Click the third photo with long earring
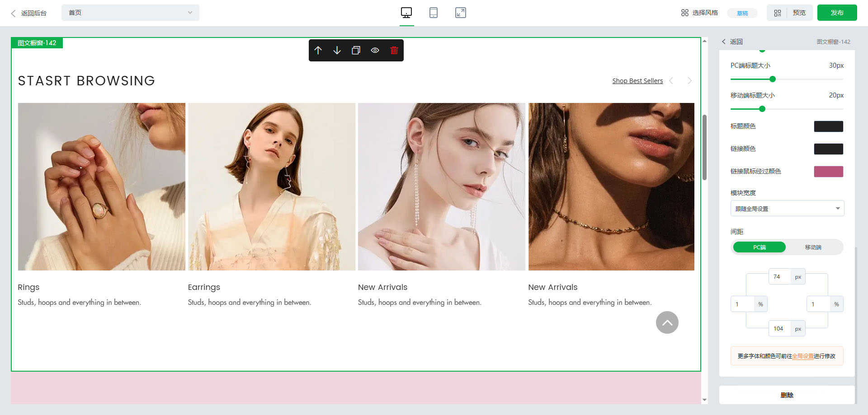 [442, 187]
